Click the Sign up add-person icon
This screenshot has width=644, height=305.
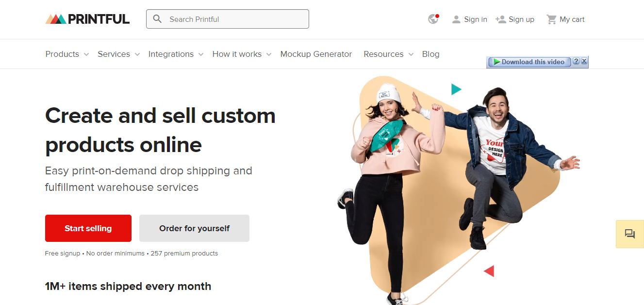click(500, 19)
